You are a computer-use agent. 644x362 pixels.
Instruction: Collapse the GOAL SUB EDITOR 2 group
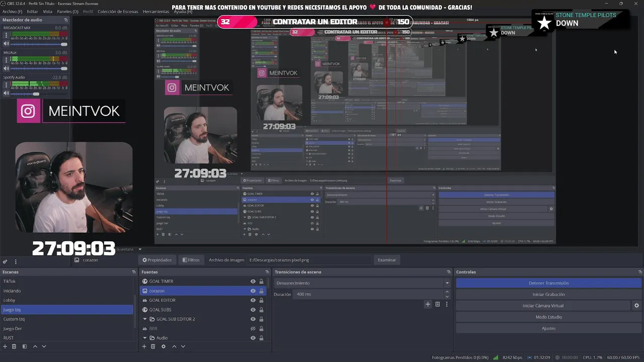145,319
